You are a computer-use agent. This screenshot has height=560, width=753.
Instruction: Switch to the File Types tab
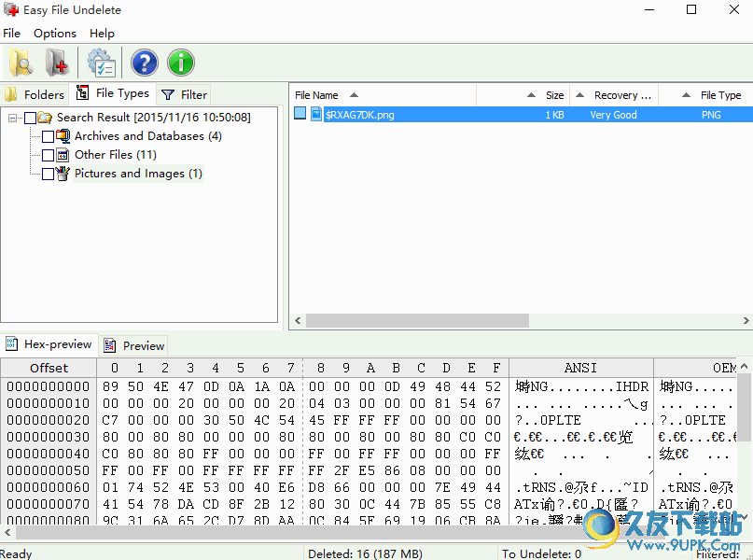pos(113,93)
